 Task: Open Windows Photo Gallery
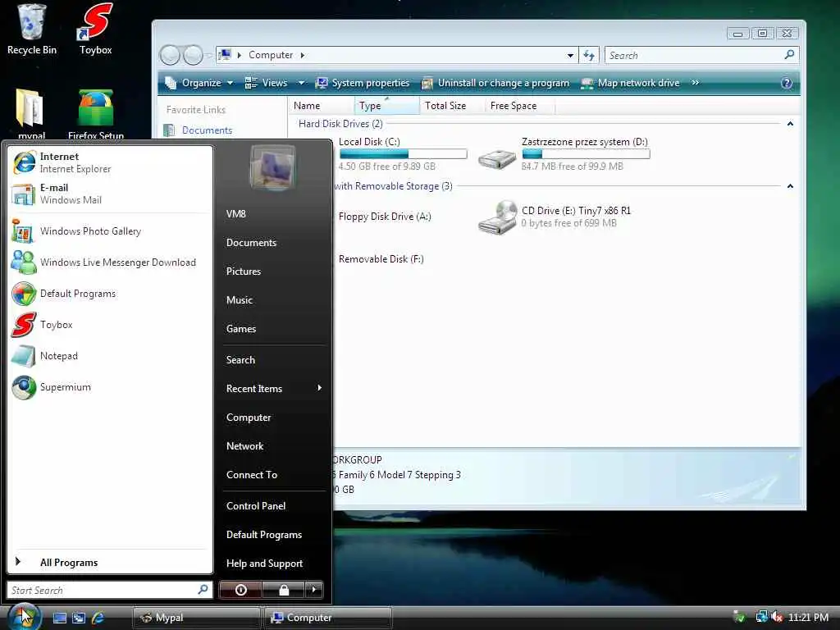point(110,231)
